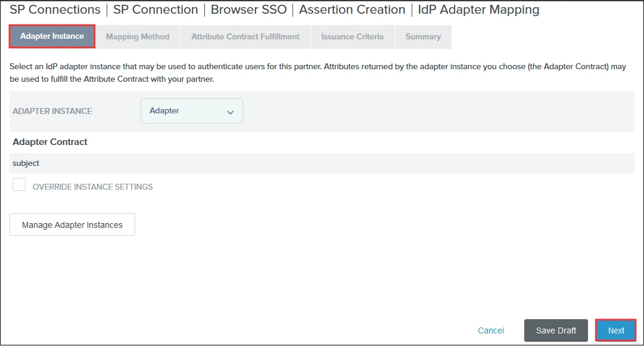Viewport: 644px width, 346px height.
Task: Open the Adapter Instance selection dropdown
Action: (191, 111)
